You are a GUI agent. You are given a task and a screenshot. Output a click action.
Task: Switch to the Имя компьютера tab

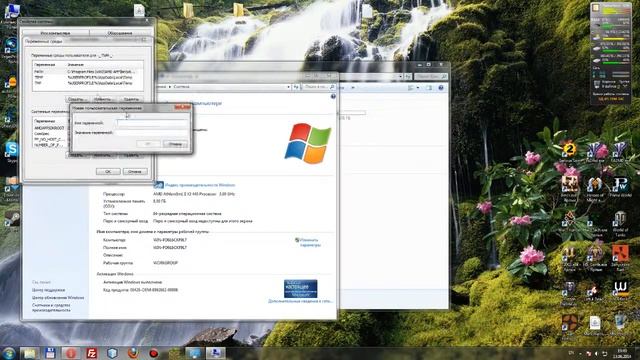tap(56, 33)
